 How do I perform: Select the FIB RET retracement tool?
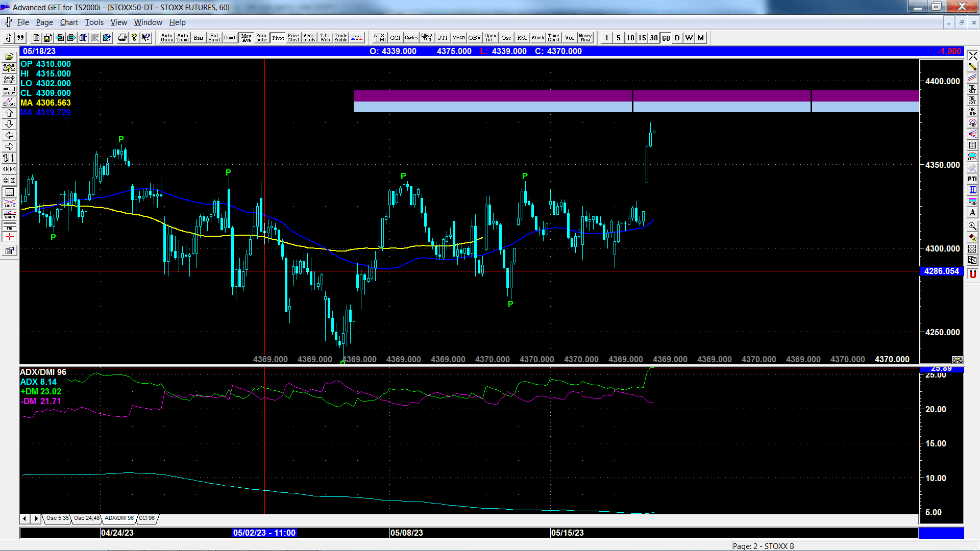pos(972,89)
